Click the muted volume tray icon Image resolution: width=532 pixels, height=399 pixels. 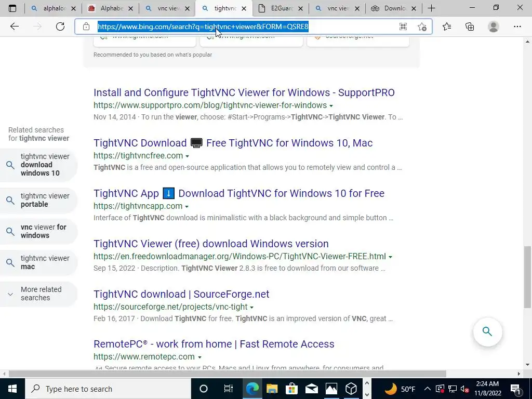coord(465,389)
